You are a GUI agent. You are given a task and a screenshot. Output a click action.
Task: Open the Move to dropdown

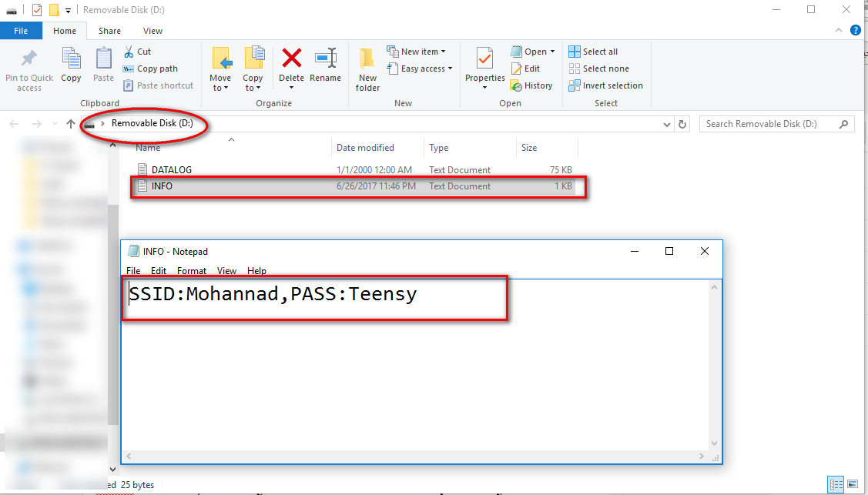click(221, 67)
